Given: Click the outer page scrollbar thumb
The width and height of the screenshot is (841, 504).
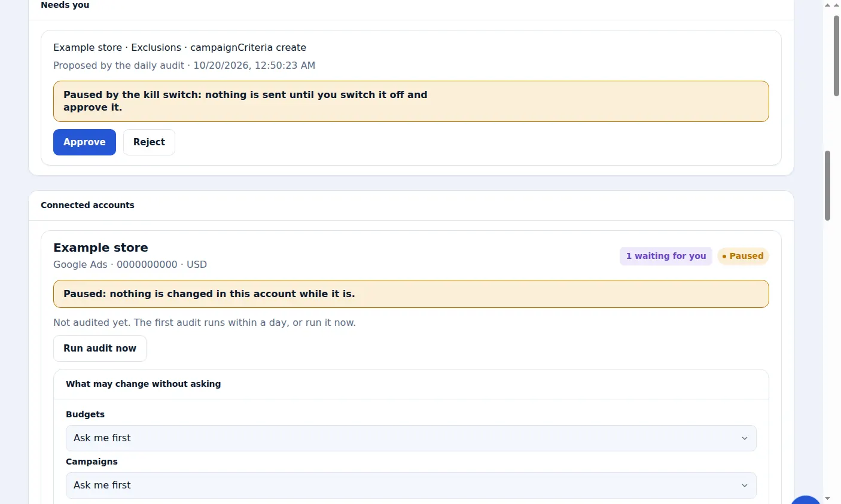Looking at the screenshot, I should tap(836, 56).
